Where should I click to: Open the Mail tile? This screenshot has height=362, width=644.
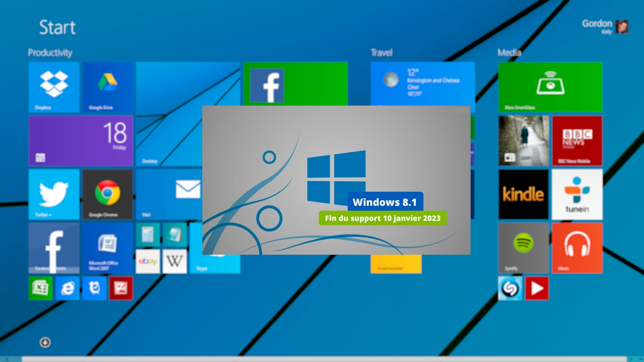coord(169,194)
